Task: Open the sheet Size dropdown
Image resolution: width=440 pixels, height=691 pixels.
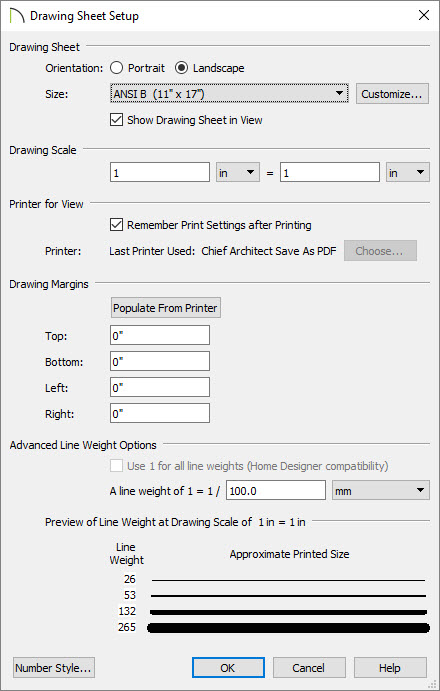Action: tap(229, 93)
